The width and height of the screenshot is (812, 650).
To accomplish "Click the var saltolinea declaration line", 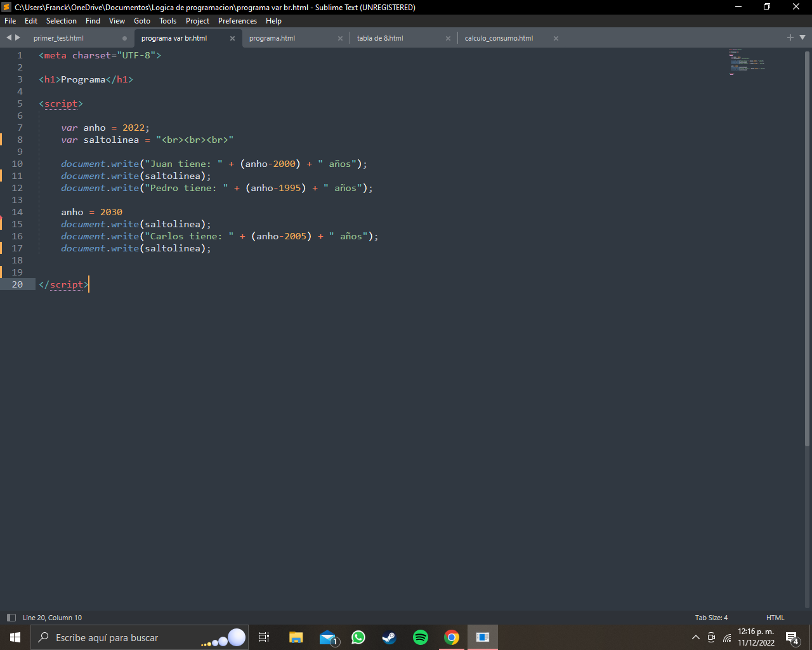I will [x=147, y=140].
